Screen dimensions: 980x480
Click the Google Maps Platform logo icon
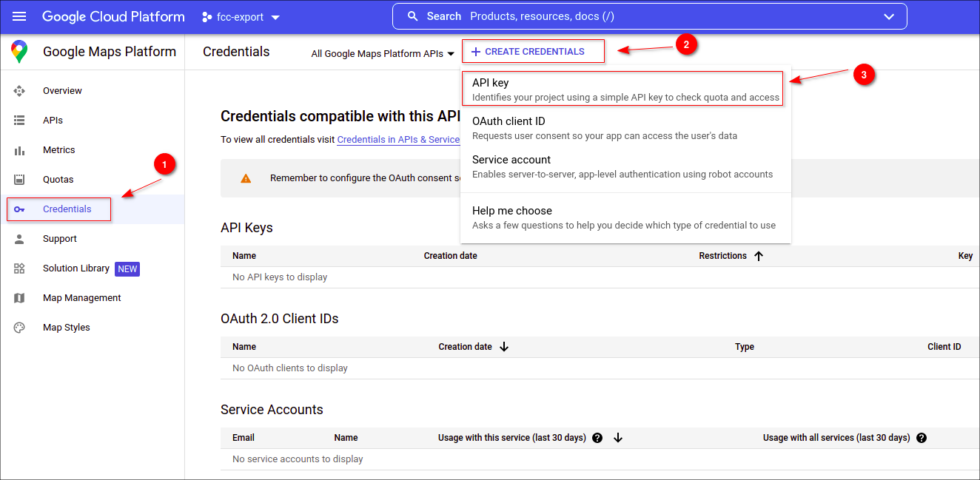[19, 52]
